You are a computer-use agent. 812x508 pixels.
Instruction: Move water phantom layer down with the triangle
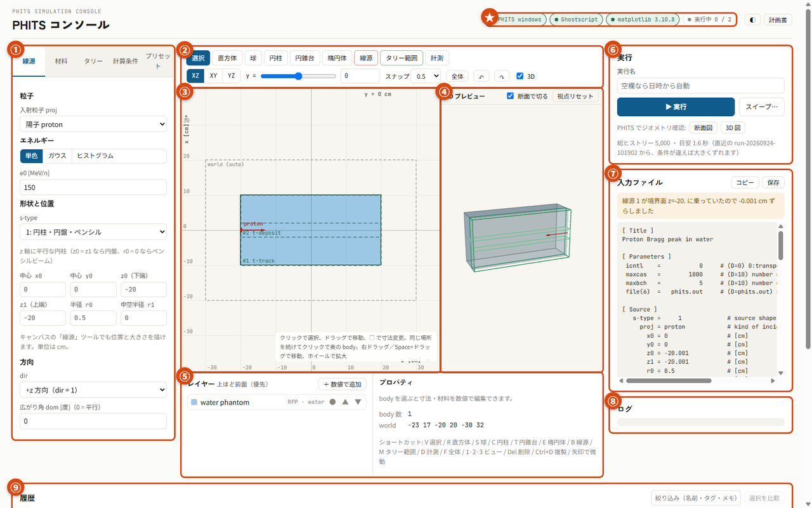[358, 402]
